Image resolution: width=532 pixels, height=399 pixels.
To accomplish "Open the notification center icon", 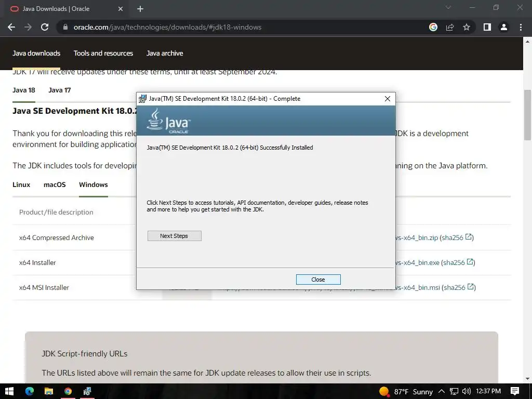I will [515, 391].
